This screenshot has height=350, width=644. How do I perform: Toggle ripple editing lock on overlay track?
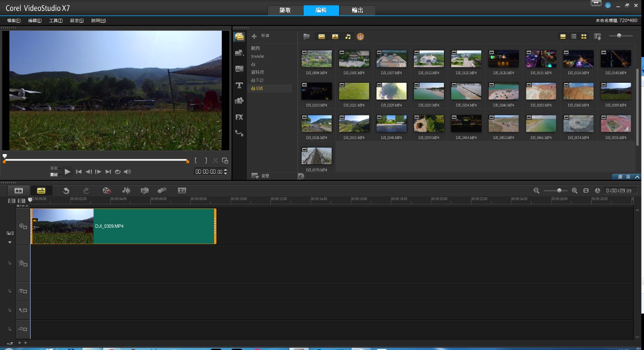[x=9, y=263]
